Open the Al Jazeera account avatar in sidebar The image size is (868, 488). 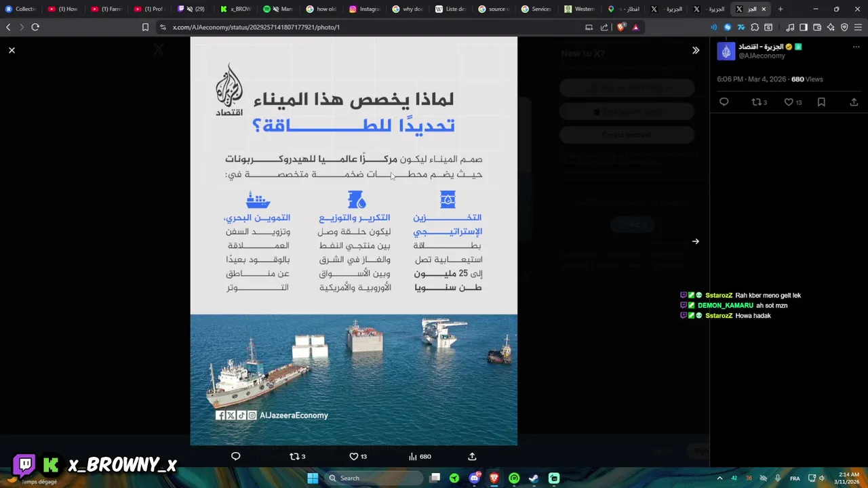pos(726,51)
